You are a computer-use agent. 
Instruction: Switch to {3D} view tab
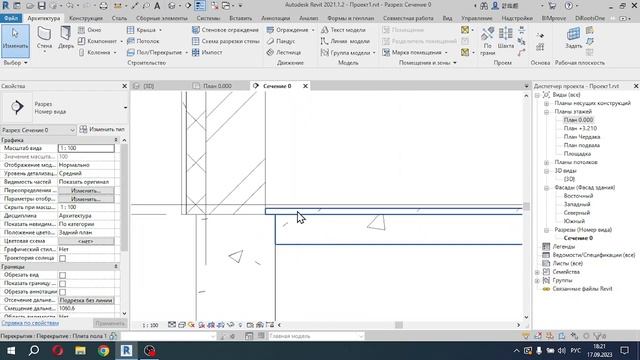coord(149,86)
